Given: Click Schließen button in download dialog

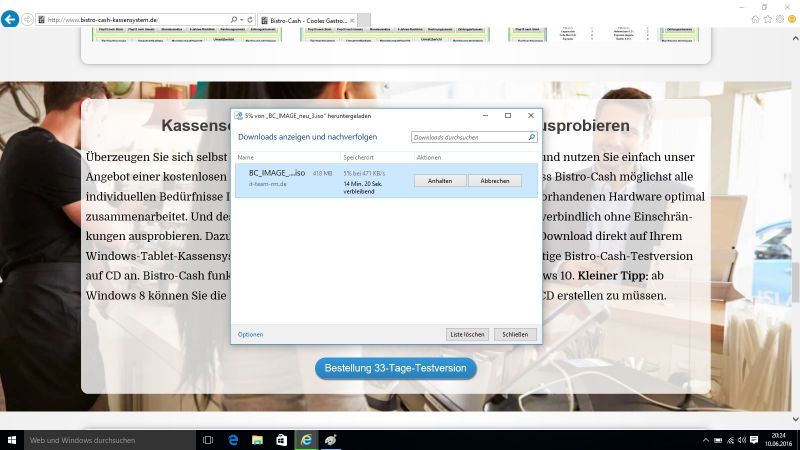Looking at the screenshot, I should 515,335.
